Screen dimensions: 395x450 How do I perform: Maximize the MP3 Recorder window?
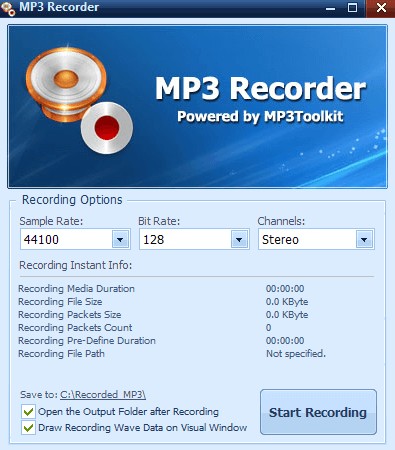pyautogui.click(x=352, y=8)
